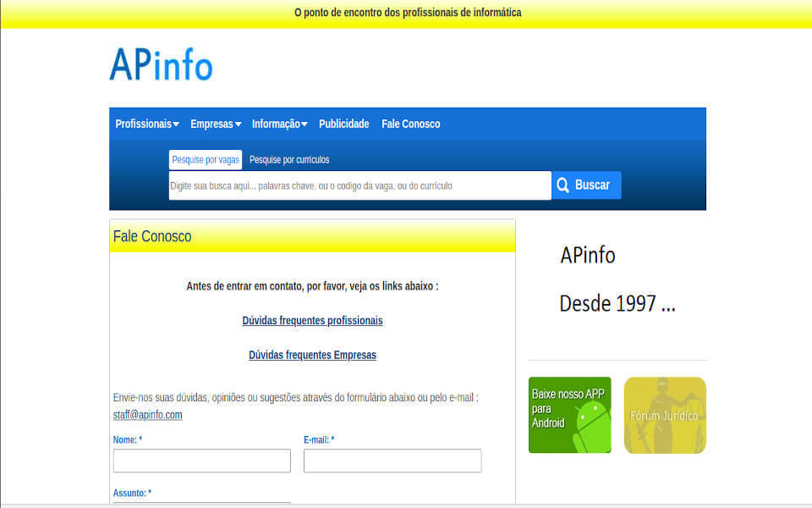
Task: Click the staff@apinfo.com email link
Action: click(147, 415)
